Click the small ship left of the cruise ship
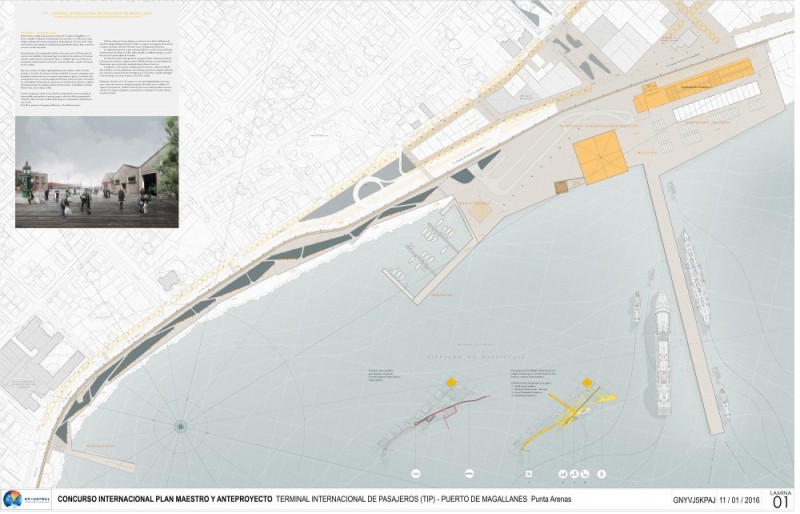800x514 pixels. pos(637,305)
